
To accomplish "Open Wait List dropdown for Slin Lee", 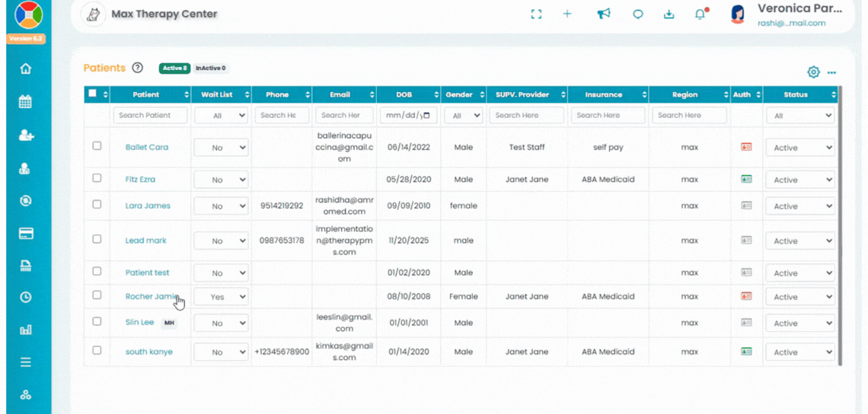I will [x=221, y=323].
